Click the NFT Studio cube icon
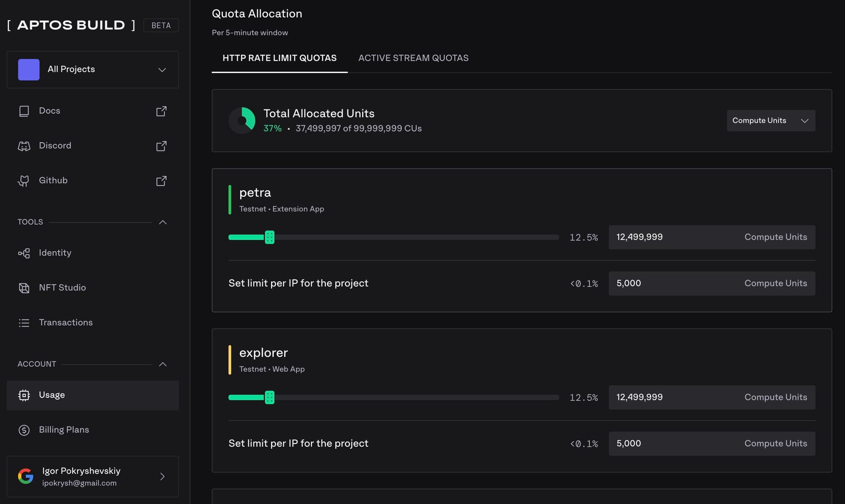Screen dimensions: 845x504 [x=24, y=288]
